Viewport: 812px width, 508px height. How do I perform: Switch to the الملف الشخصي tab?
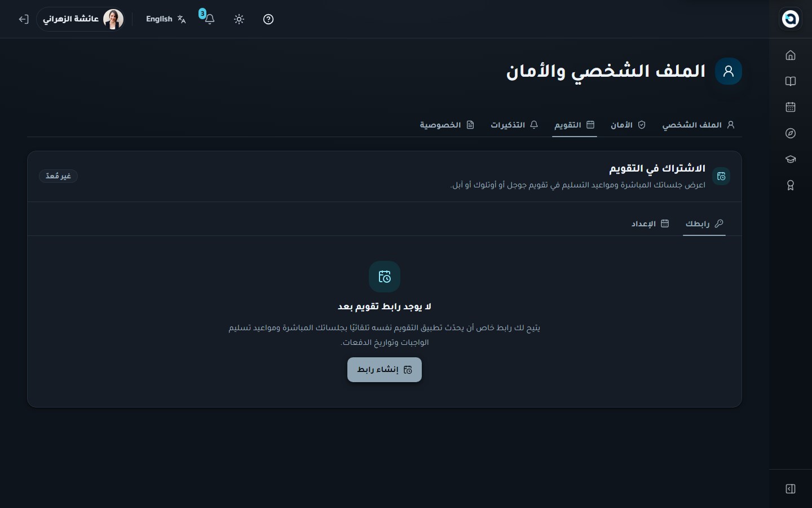[698, 125]
